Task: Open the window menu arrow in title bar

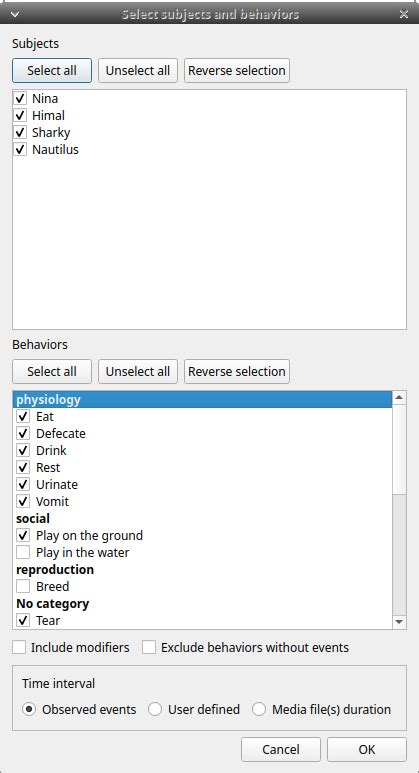Action: click(14, 14)
